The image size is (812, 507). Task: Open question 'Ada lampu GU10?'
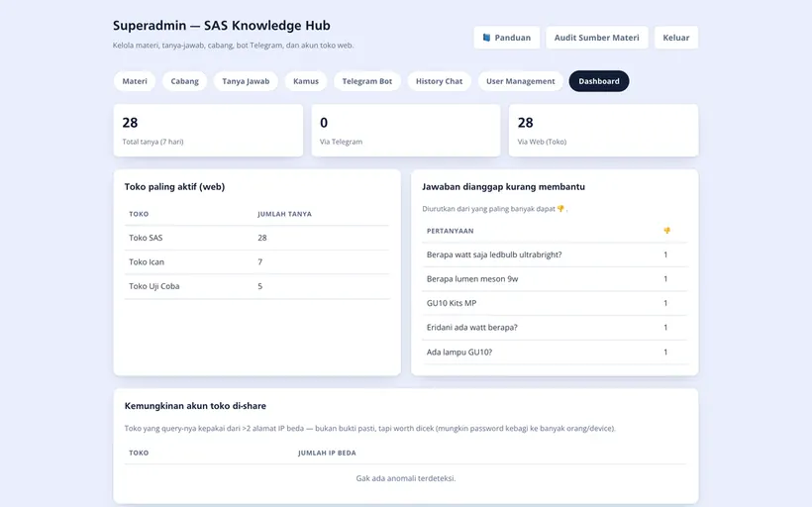coord(459,353)
